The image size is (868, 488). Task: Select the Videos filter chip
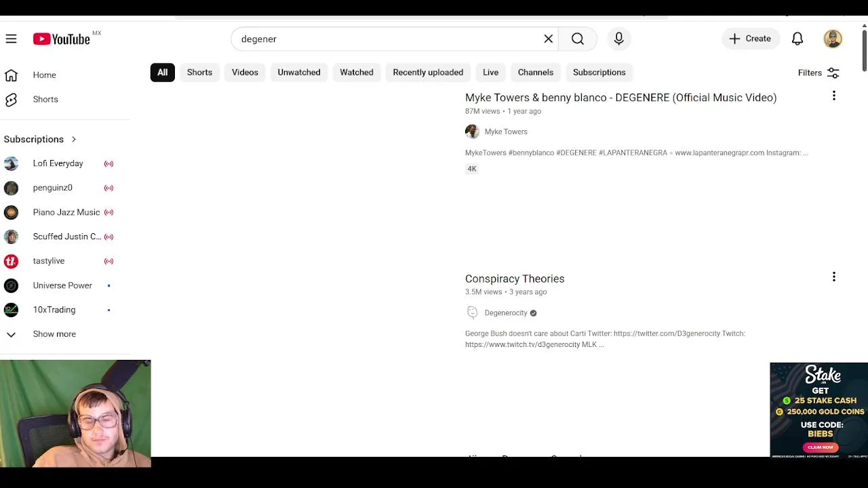tap(245, 73)
